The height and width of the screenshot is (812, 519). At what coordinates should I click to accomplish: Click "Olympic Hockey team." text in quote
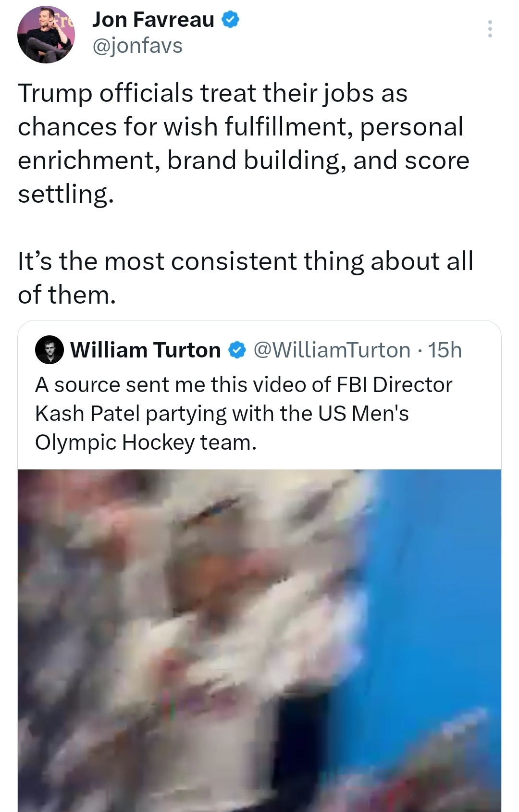point(146,442)
